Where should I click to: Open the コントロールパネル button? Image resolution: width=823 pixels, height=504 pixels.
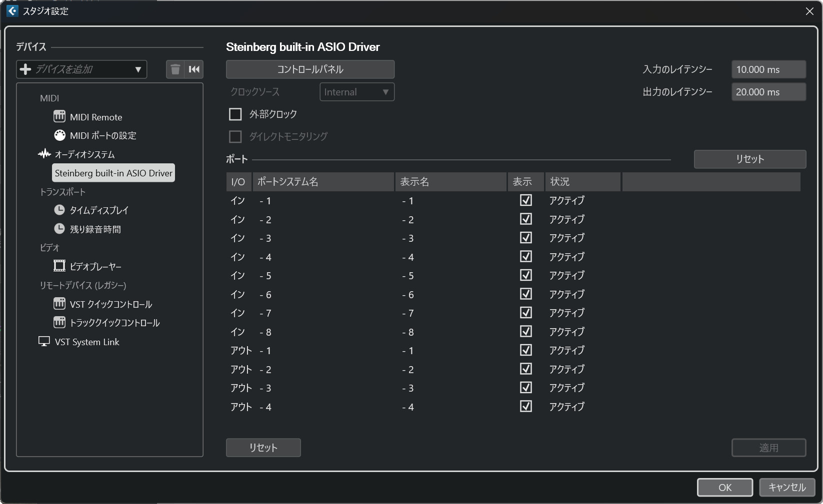310,69
